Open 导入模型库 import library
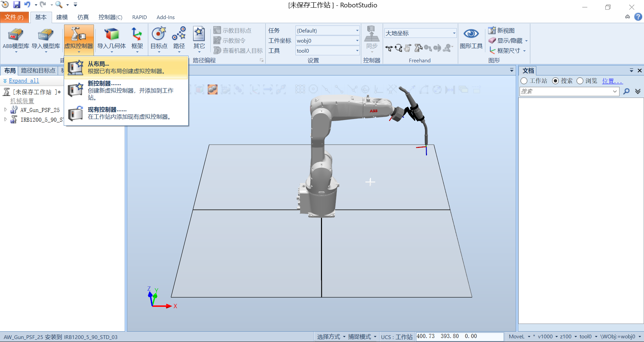The height and width of the screenshot is (342, 644). coord(46,40)
